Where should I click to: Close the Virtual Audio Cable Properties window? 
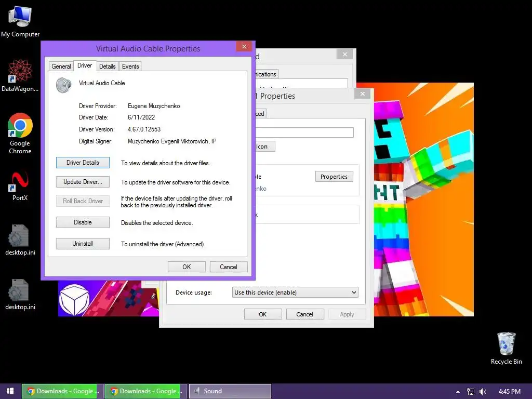tap(244, 46)
